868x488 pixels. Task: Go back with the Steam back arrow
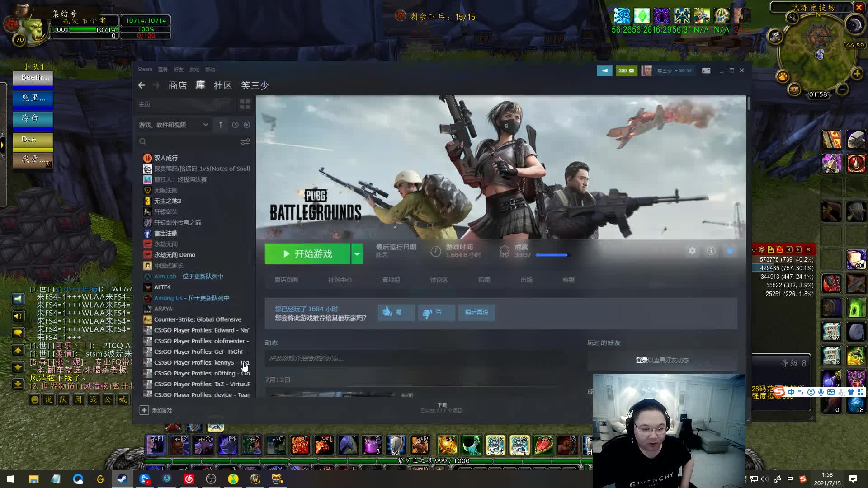(x=142, y=85)
